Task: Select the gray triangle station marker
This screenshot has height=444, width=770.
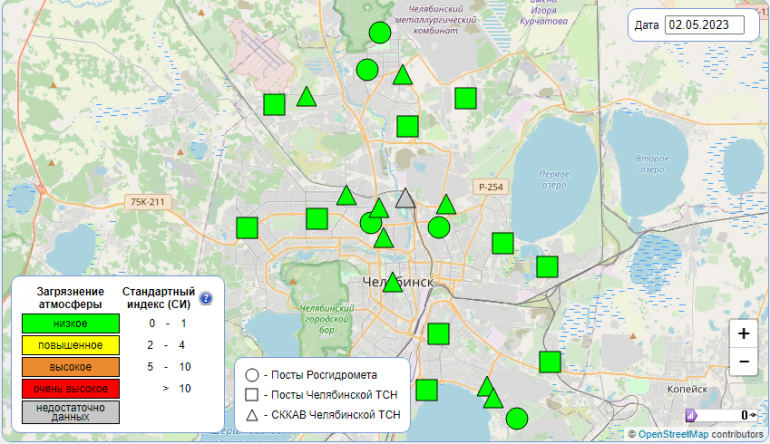Action: tap(404, 199)
